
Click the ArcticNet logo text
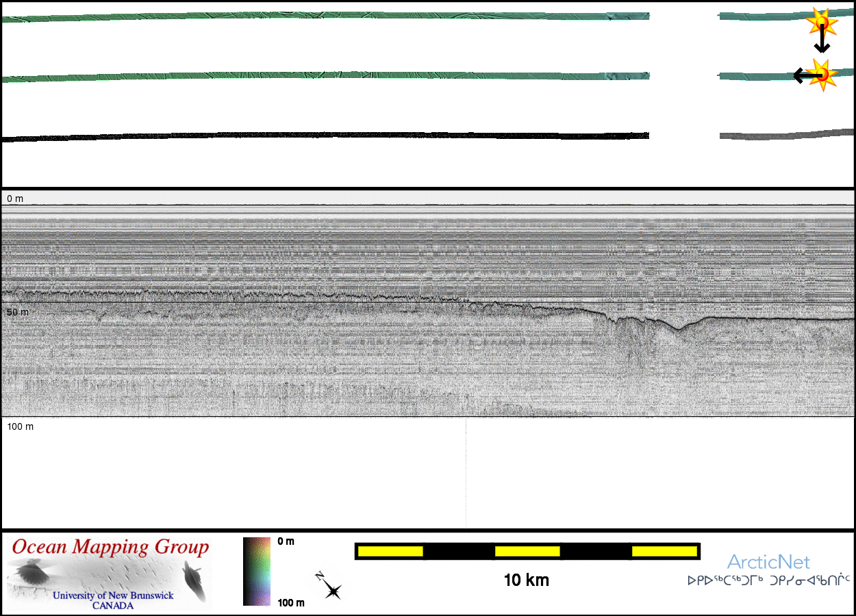click(x=768, y=563)
